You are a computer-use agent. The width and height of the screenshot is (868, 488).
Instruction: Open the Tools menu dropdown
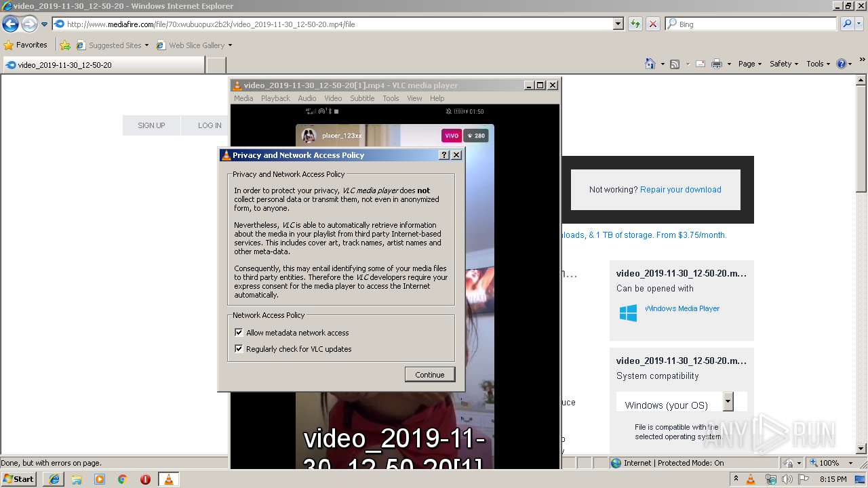pos(818,64)
